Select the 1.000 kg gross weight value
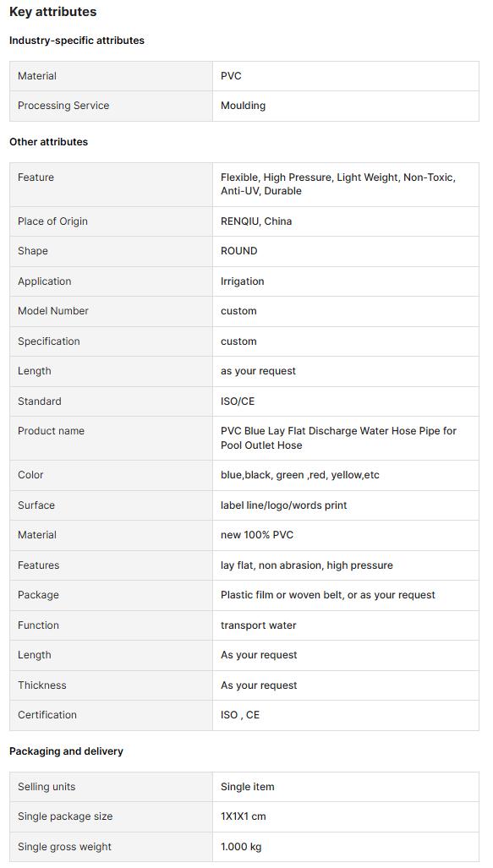Image resolution: width=493 pixels, height=868 pixels. pos(241,846)
